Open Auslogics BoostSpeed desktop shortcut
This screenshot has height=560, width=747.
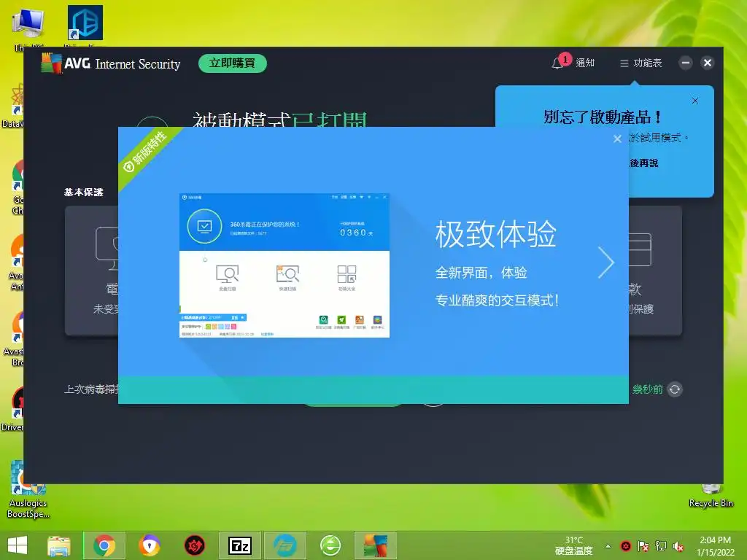(28, 491)
